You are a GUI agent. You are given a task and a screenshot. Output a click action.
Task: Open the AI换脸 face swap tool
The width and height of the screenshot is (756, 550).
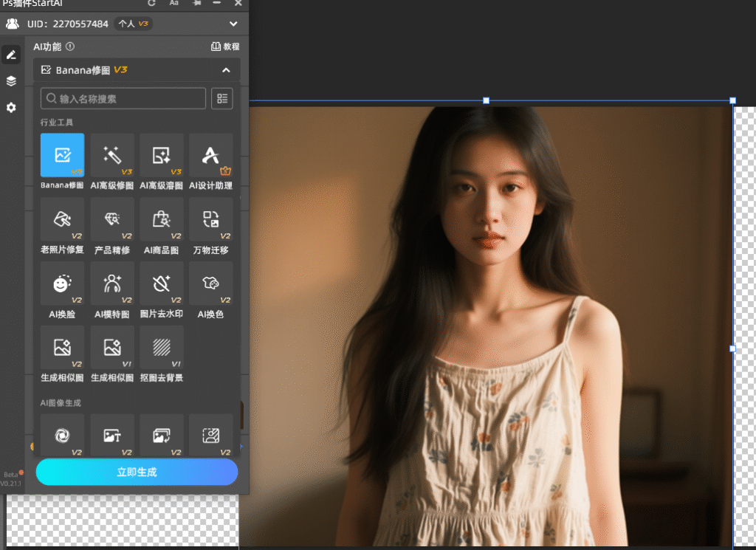(62, 283)
